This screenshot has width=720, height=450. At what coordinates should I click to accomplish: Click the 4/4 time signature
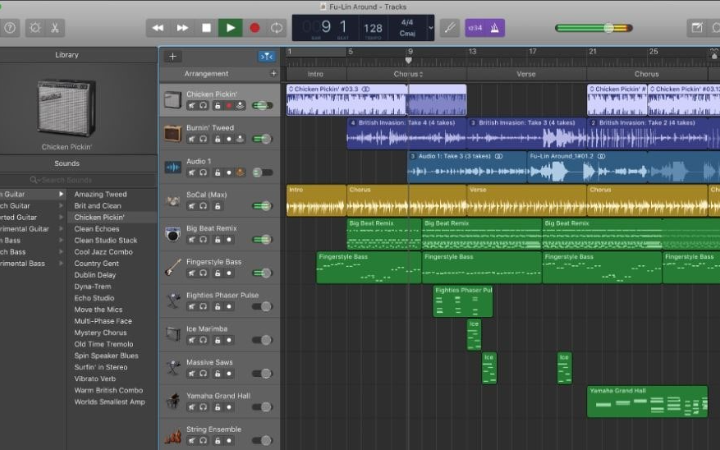coord(407,22)
